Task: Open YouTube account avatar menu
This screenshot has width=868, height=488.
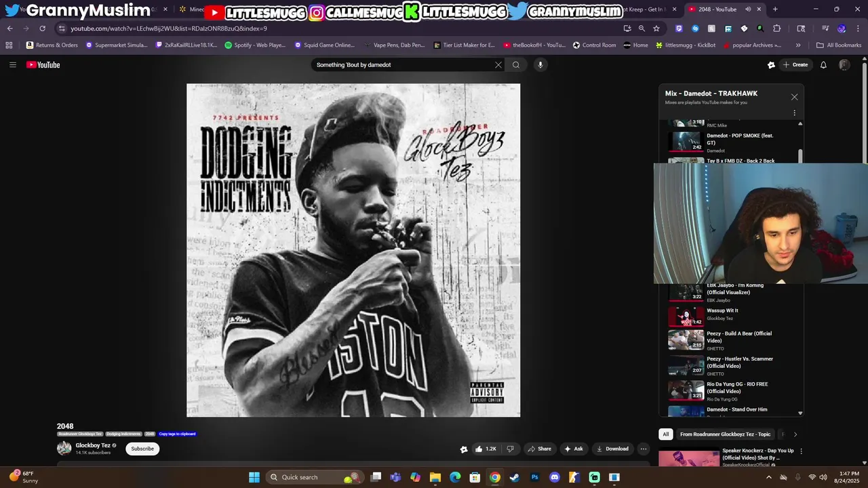Action: 844,65
